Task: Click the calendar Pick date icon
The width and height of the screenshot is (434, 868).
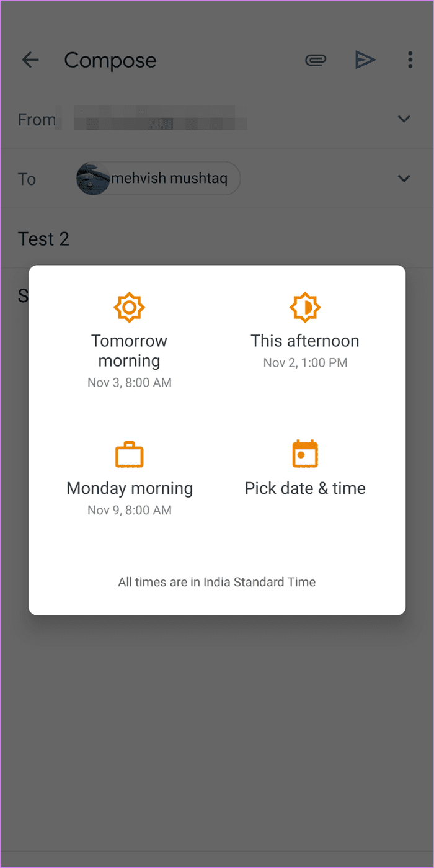Action: click(305, 454)
